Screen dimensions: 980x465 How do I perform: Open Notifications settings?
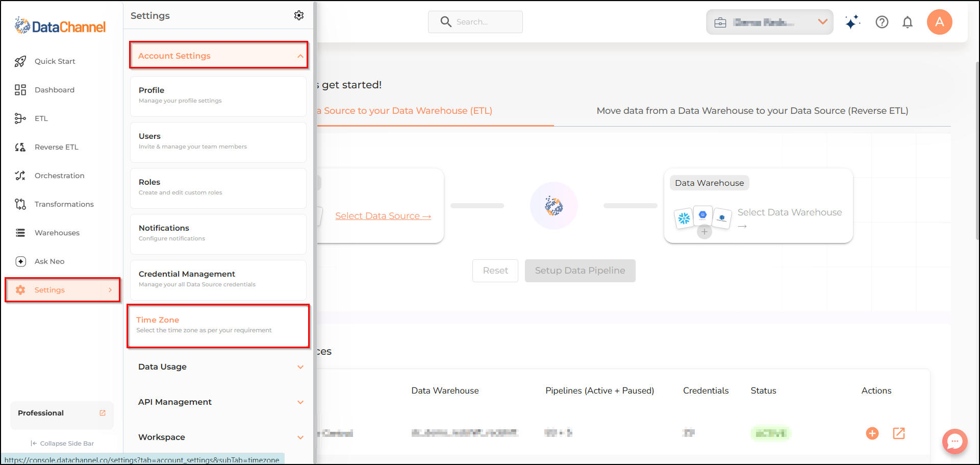pyautogui.click(x=218, y=234)
